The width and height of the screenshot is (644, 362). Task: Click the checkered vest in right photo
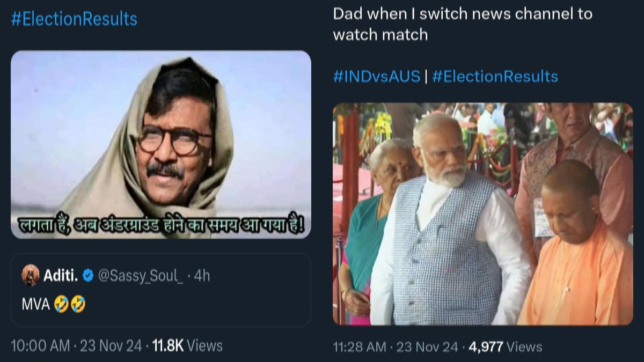point(445,247)
